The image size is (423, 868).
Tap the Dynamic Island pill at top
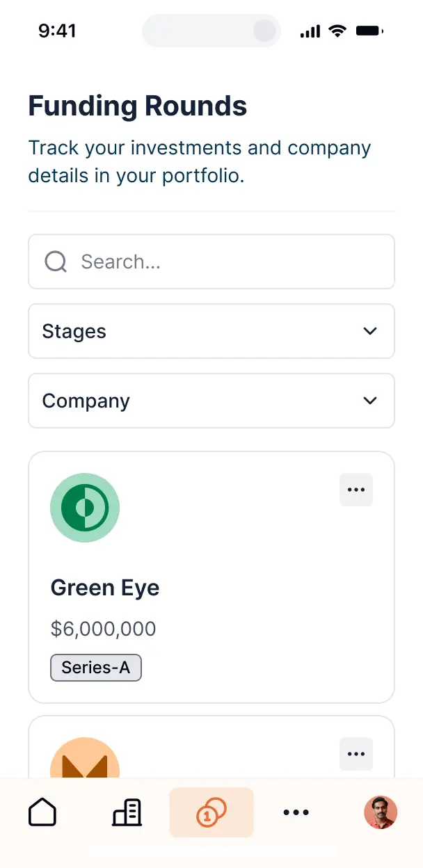coord(211,31)
